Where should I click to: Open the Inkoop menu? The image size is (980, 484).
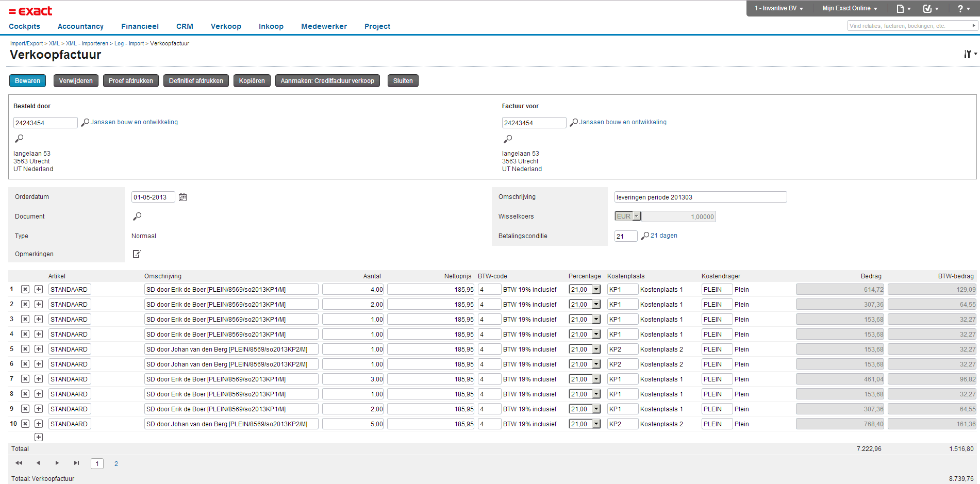tap(271, 26)
